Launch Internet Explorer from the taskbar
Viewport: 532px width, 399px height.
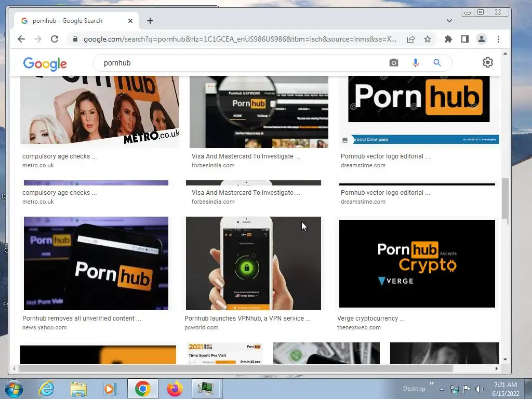(x=46, y=389)
